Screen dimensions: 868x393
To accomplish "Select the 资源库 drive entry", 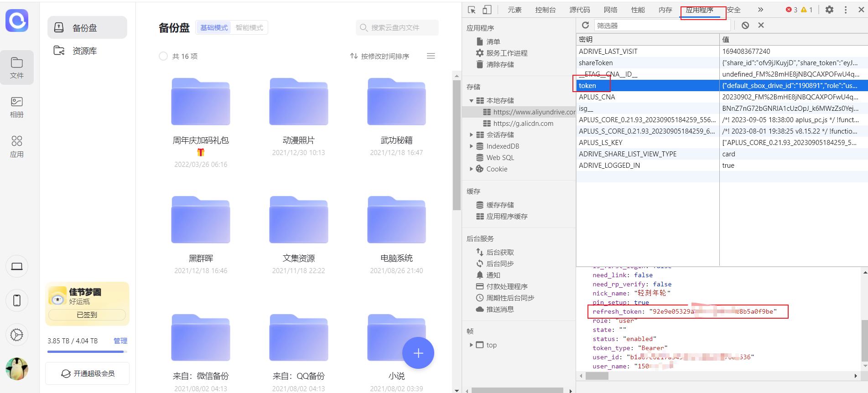I will 87,51.
